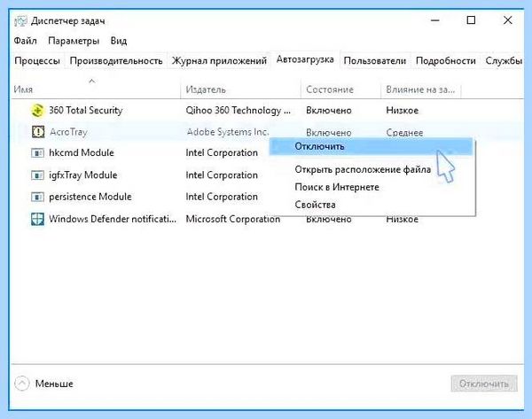
Task: Choose Открыть расположение файла in context menu
Action: (x=363, y=169)
